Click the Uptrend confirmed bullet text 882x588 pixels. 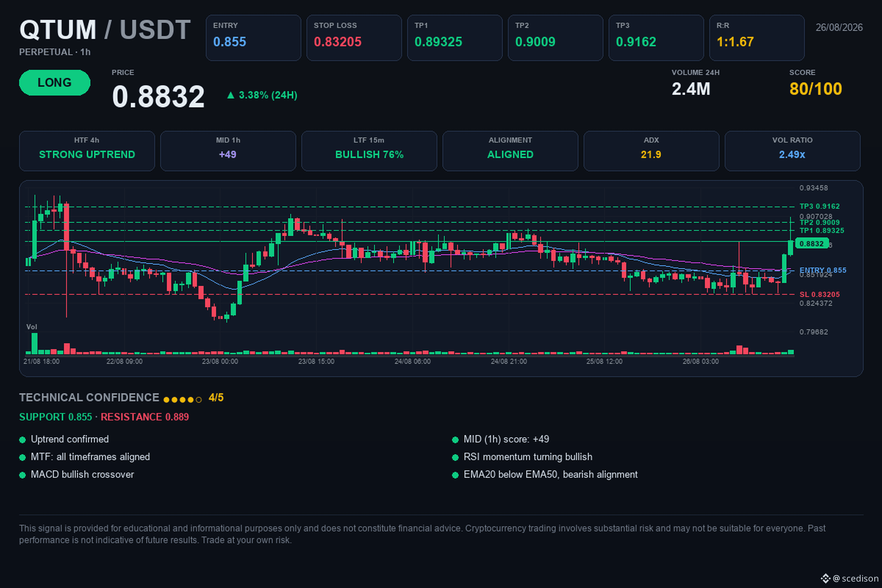click(x=70, y=439)
